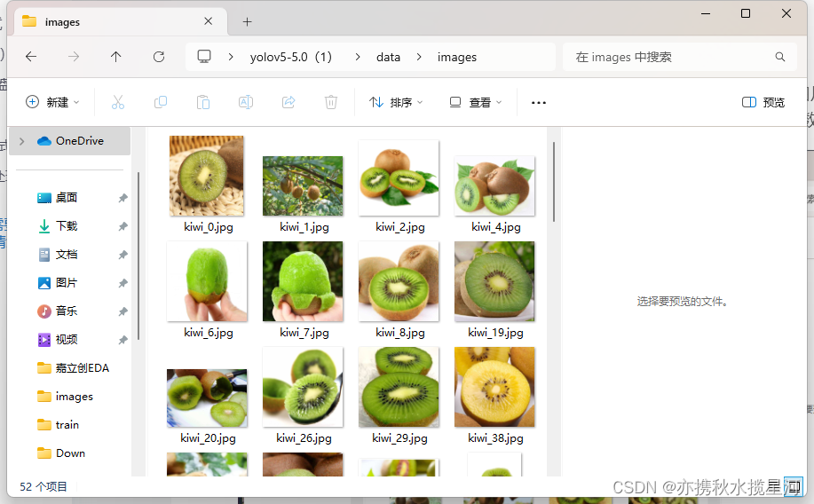814x504 pixels.
Task: Click pin icon beside 文档
Action: 122,255
